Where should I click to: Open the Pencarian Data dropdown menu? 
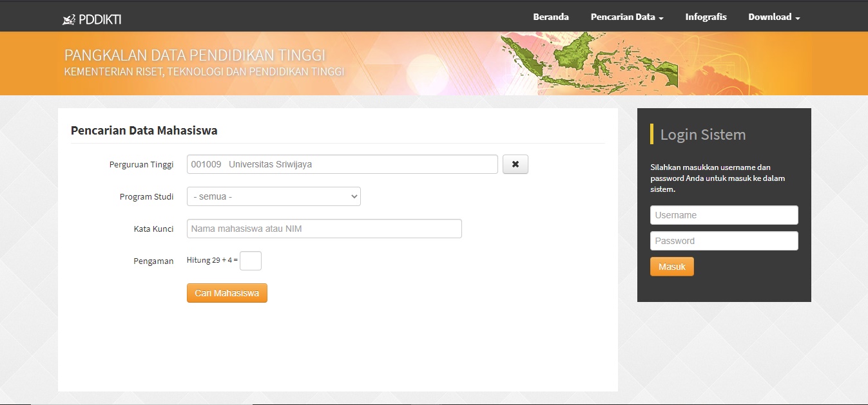coord(626,17)
